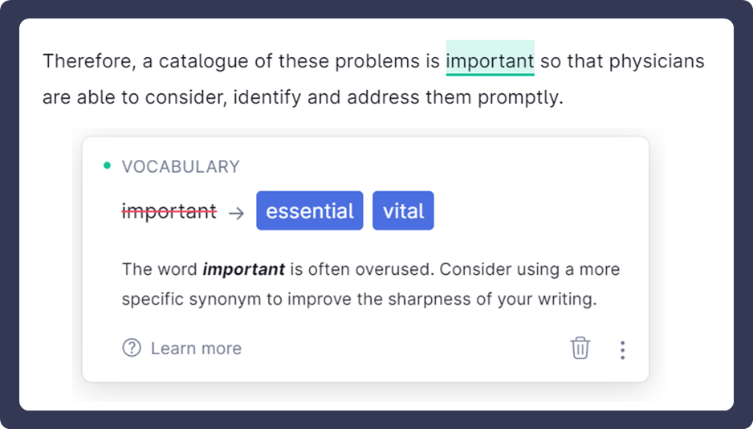Click the arrow after the struck-through word
753x429 pixels.
(236, 212)
